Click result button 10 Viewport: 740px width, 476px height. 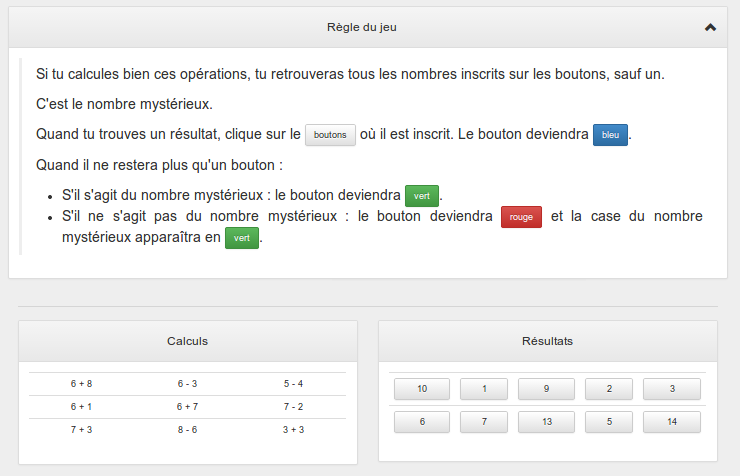422,389
